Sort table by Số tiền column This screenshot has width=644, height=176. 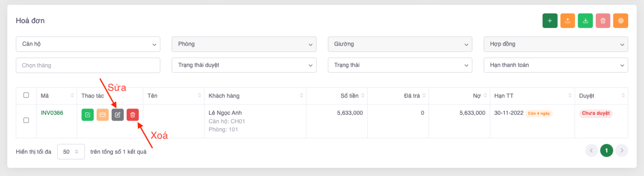coord(349,96)
